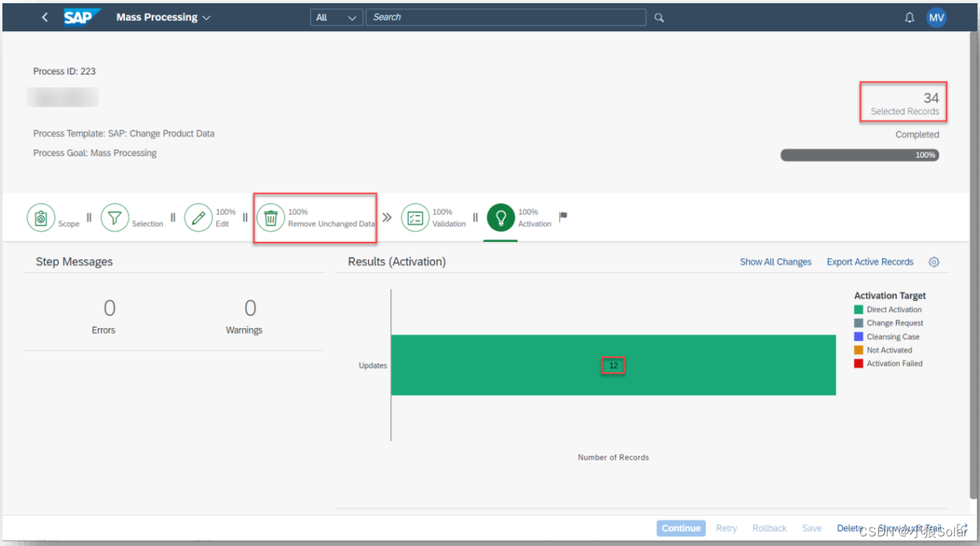The height and width of the screenshot is (546, 980).
Task: Click the Cleansing Case blue legend swatch
Action: (x=858, y=337)
